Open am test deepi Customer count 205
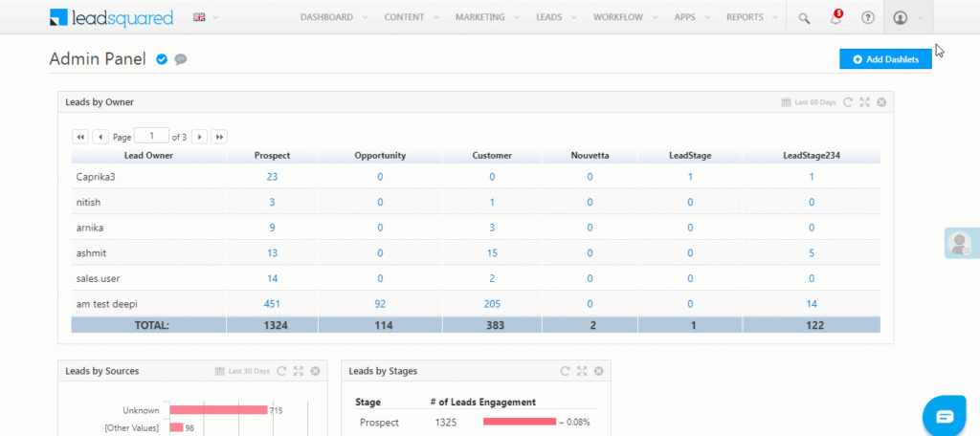The image size is (980, 436). tap(492, 304)
